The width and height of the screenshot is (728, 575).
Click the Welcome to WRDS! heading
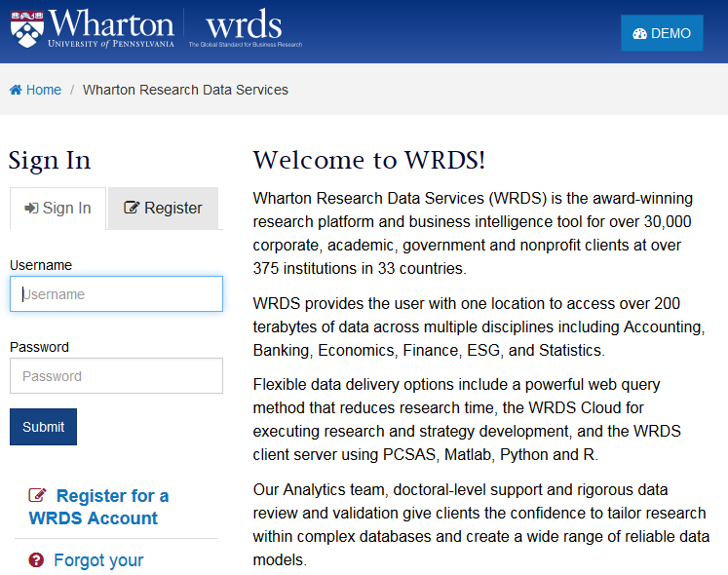tap(369, 160)
